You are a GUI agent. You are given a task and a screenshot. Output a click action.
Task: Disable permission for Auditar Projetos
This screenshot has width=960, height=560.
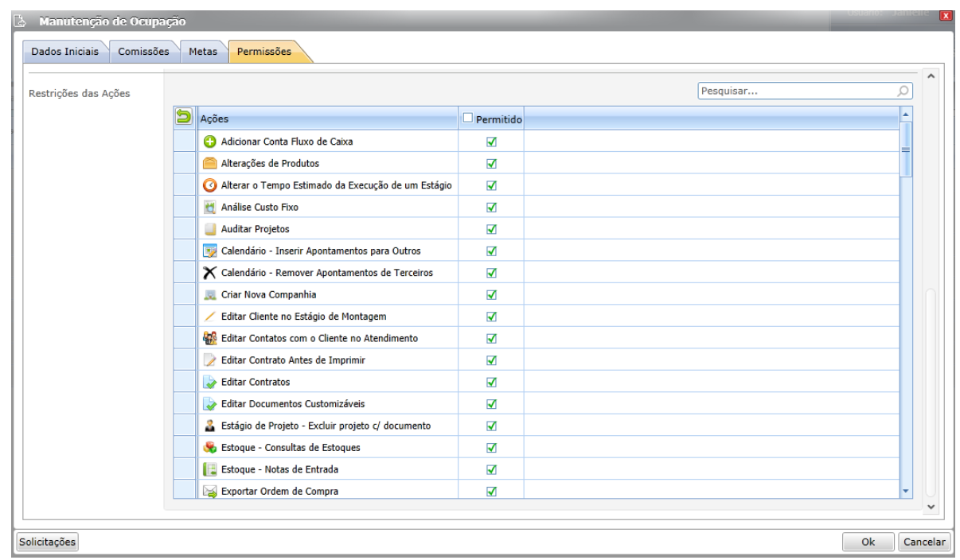click(491, 229)
